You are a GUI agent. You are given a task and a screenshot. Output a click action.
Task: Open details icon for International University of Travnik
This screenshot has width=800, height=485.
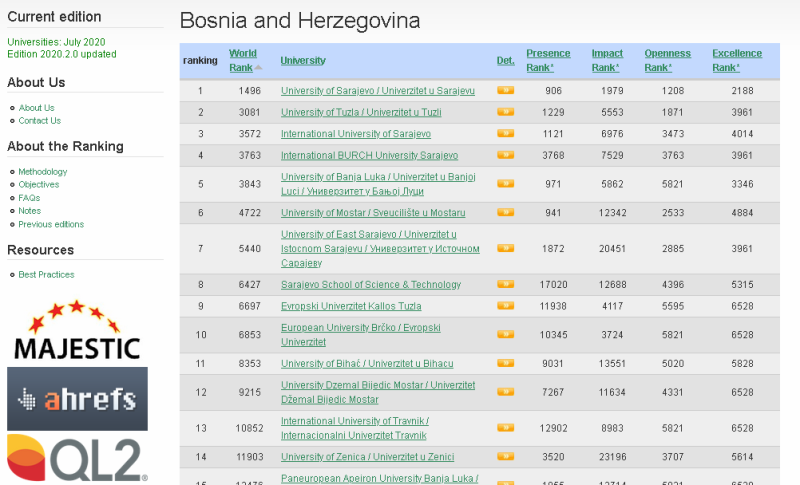505,427
